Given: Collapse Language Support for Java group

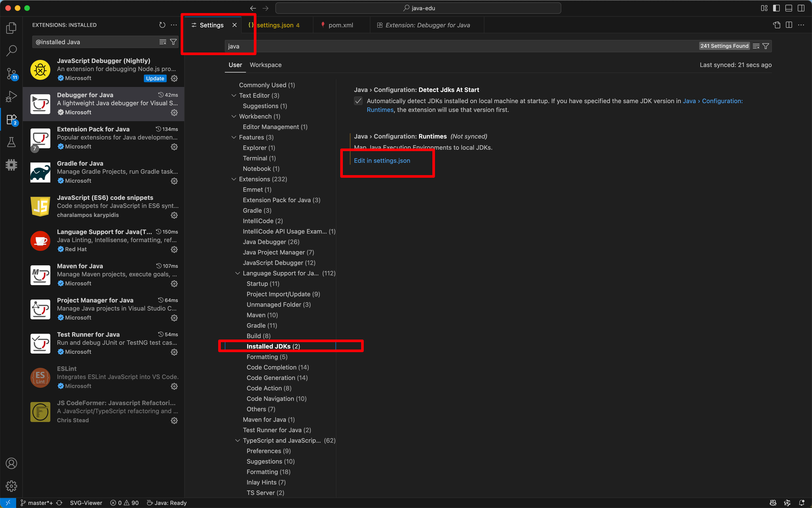Looking at the screenshot, I should click(x=237, y=273).
